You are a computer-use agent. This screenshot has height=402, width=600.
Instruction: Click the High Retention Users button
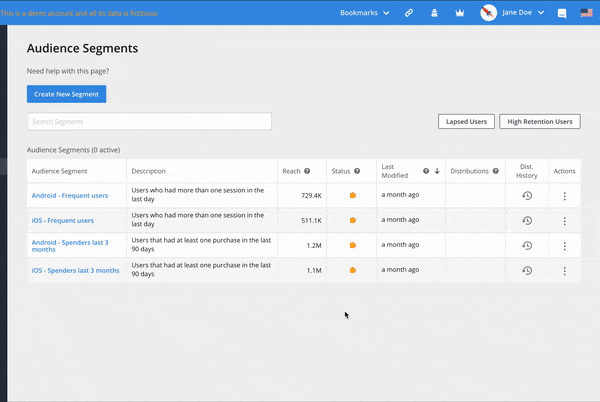coord(540,122)
